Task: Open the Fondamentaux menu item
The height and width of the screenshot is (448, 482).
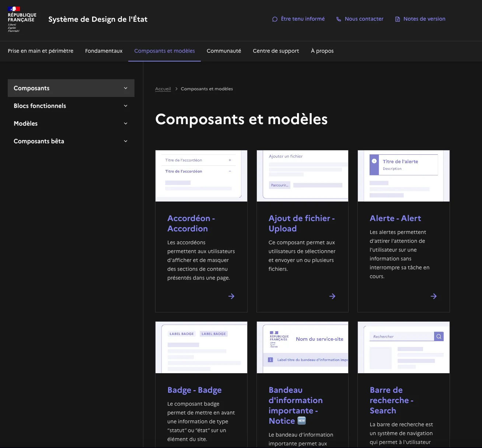Action: (x=104, y=51)
